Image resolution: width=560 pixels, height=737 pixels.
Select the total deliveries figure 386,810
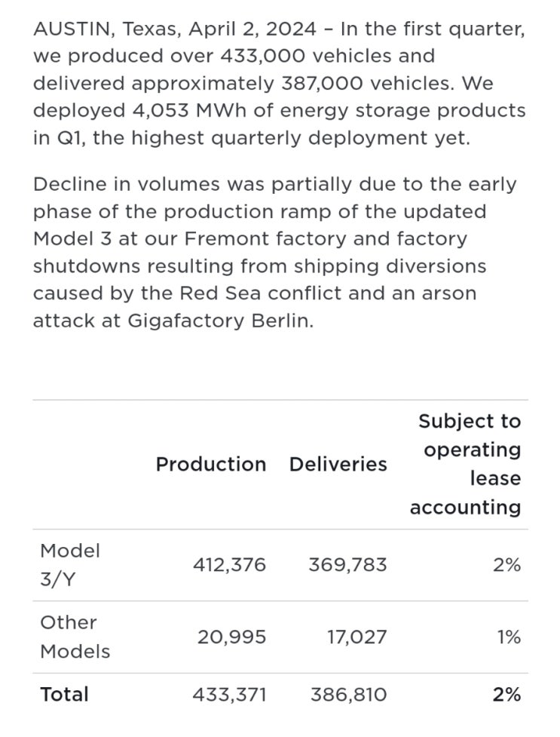click(x=348, y=694)
